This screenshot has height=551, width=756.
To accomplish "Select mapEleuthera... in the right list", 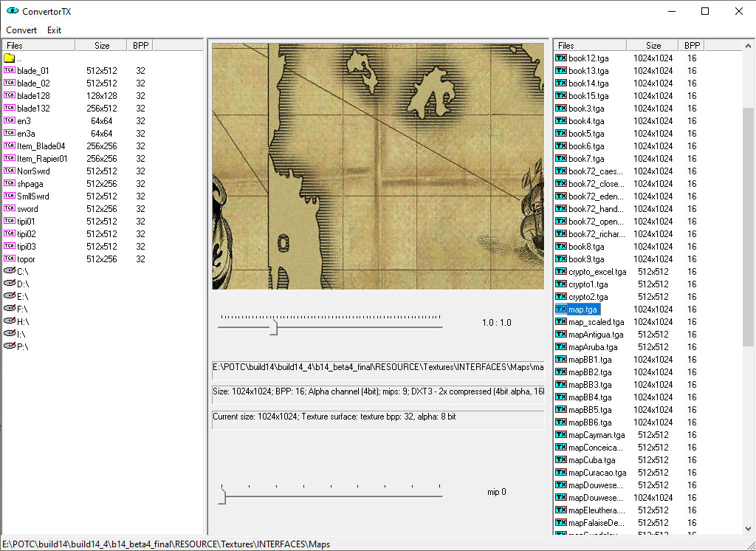I will click(597, 510).
